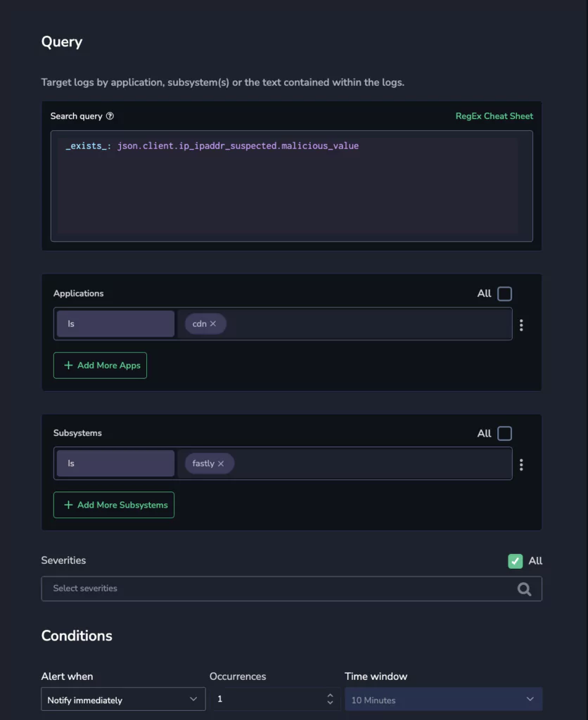
Task: Remove the fastly subsystem tag
Action: coord(221,464)
